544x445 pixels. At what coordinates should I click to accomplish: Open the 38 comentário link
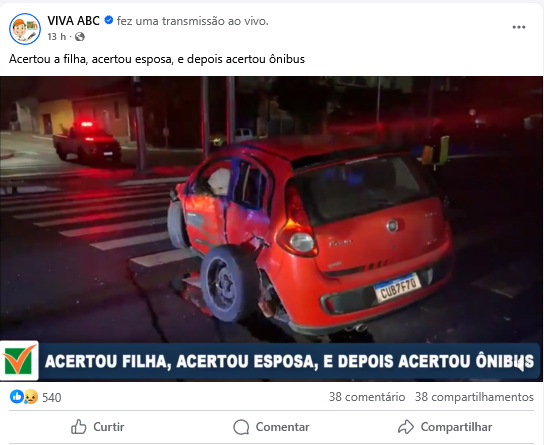tap(367, 397)
